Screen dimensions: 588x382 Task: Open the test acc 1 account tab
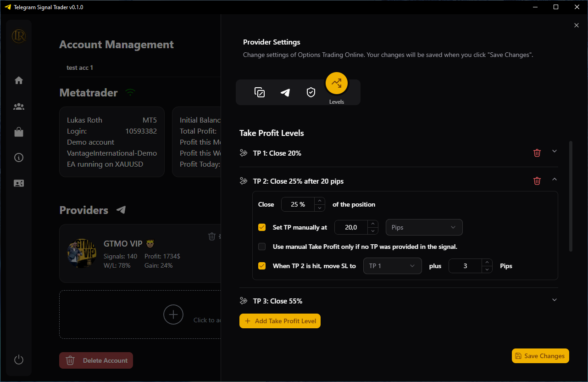80,67
